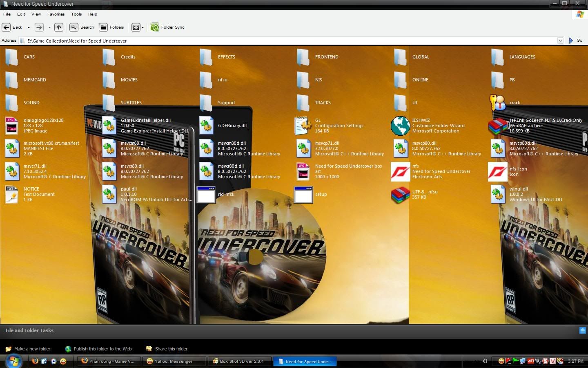Select the rld-nfsk application file
Viewport: 588px width, 368px height.
(x=216, y=194)
